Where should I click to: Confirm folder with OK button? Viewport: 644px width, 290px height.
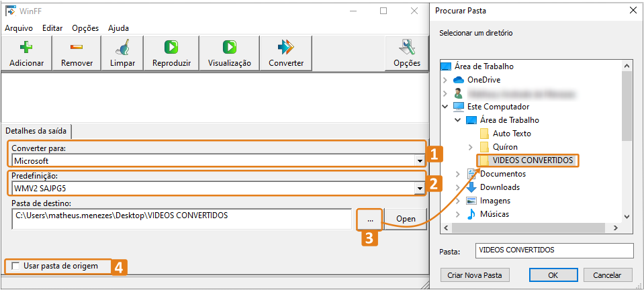[553, 275]
